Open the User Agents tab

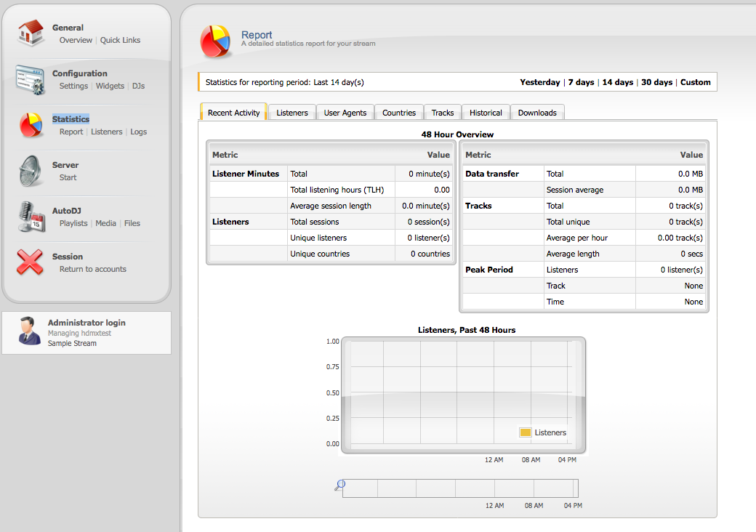point(345,113)
